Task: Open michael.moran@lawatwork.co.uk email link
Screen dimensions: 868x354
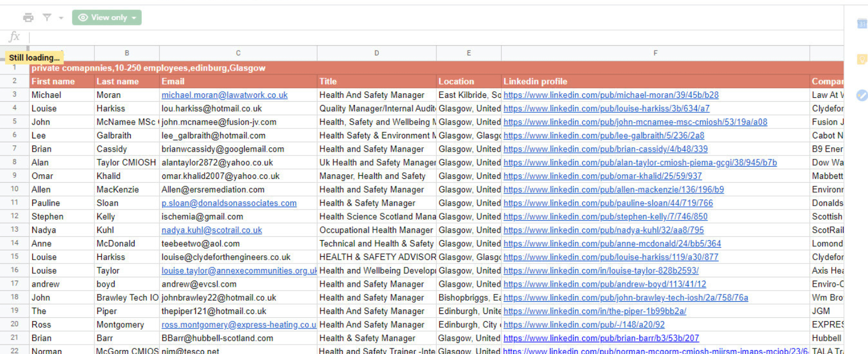Action: 225,95
